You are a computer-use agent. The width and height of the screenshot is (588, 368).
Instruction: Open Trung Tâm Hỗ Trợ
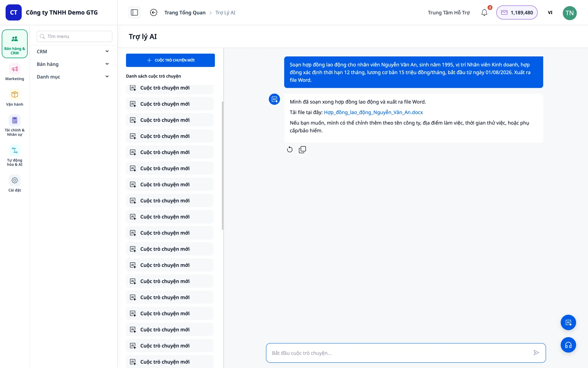click(449, 13)
